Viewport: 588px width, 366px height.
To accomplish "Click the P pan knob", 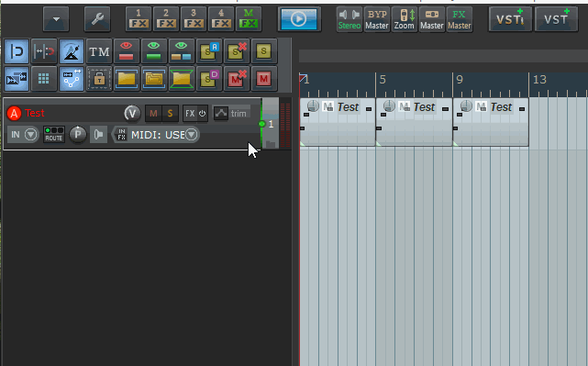I will coord(78,134).
